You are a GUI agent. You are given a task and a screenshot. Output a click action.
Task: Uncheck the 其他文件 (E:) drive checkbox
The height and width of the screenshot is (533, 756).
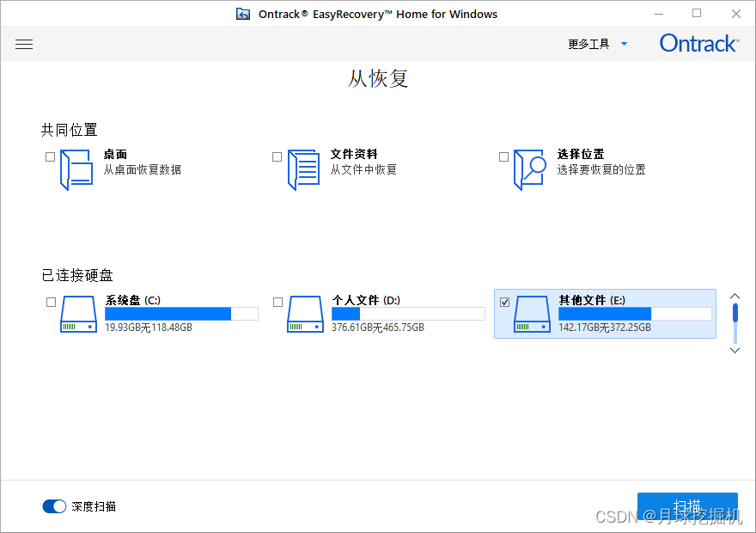click(x=505, y=302)
